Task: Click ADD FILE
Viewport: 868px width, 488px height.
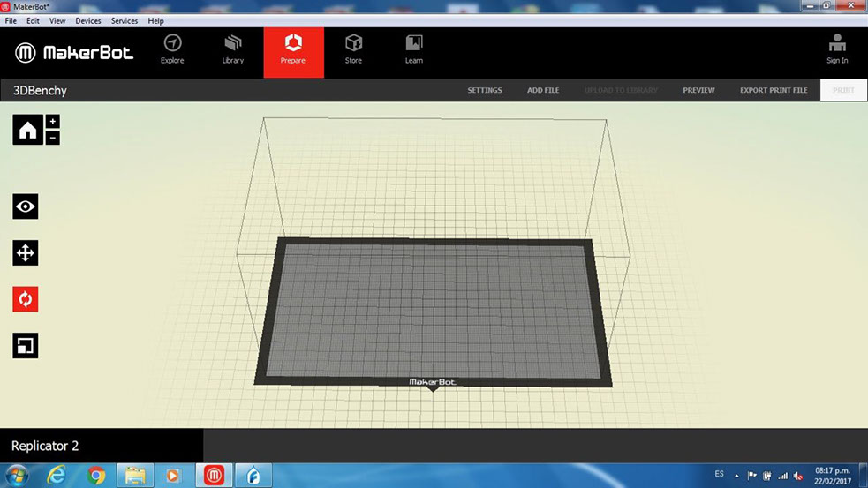Action: point(543,90)
